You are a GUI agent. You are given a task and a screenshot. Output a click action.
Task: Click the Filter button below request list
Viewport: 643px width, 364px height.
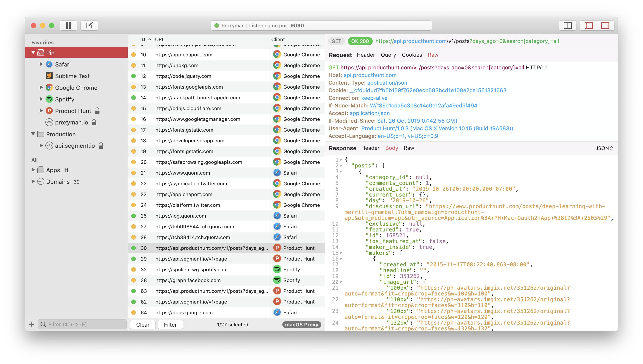pos(170,325)
